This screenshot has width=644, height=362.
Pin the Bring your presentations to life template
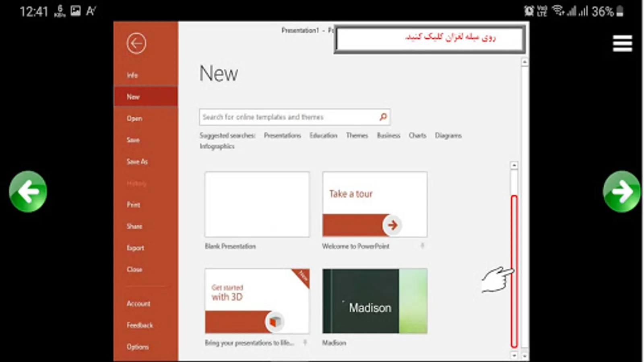click(x=305, y=343)
